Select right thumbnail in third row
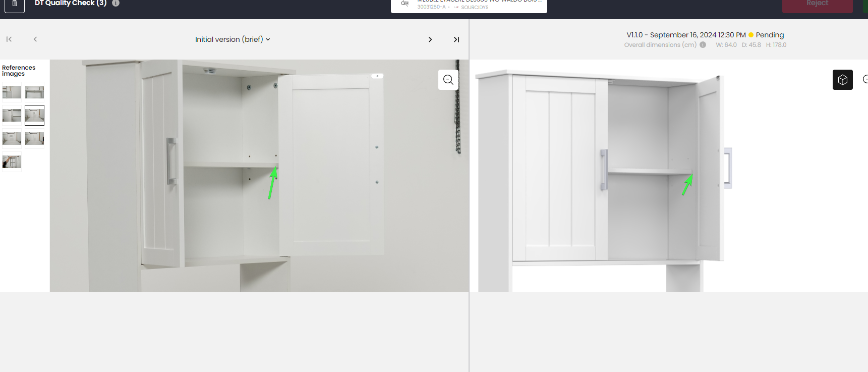 [35, 138]
